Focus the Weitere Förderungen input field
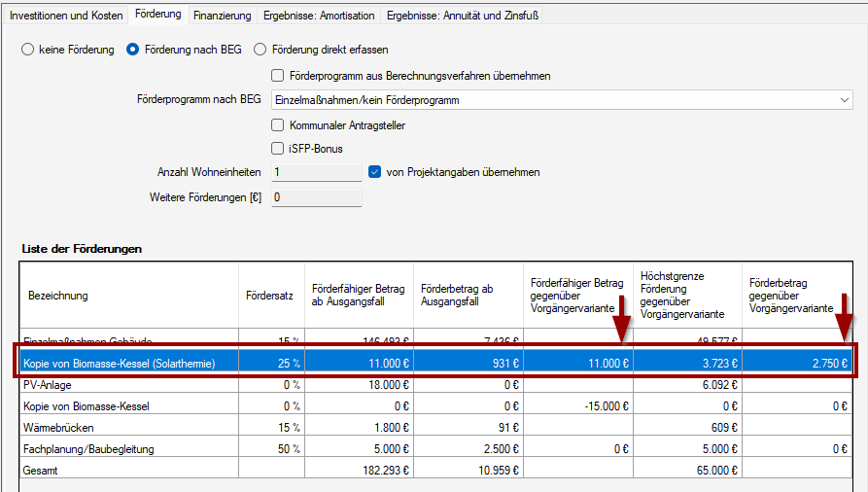Screen dimensions: 868x492 click(x=317, y=197)
